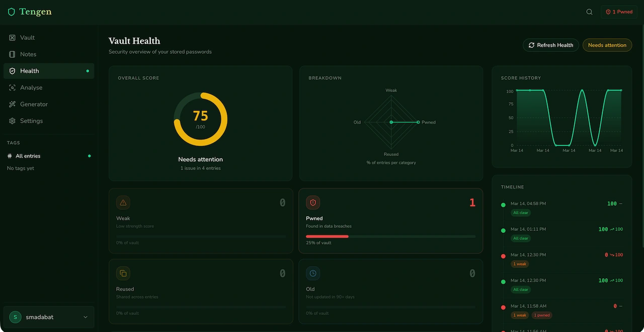
Task: Open the Vault section
Action: (49, 38)
